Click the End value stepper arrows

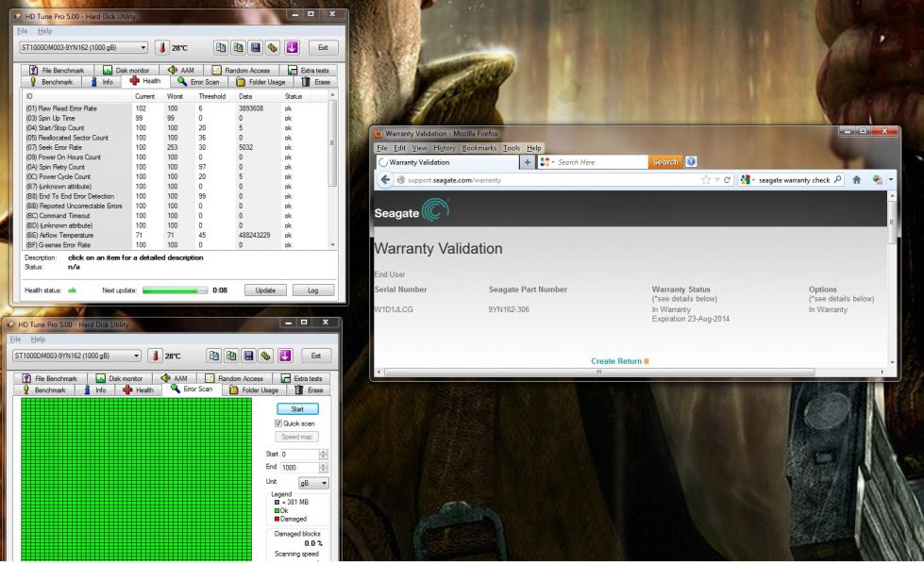323,468
